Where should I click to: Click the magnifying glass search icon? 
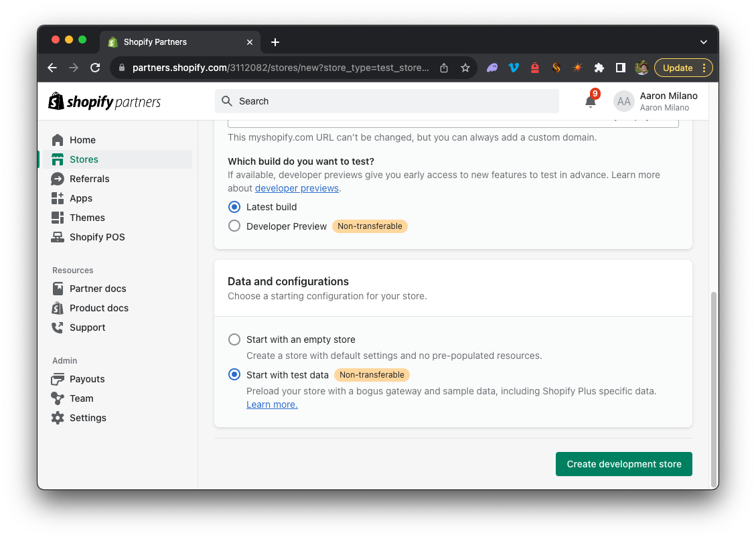(226, 100)
